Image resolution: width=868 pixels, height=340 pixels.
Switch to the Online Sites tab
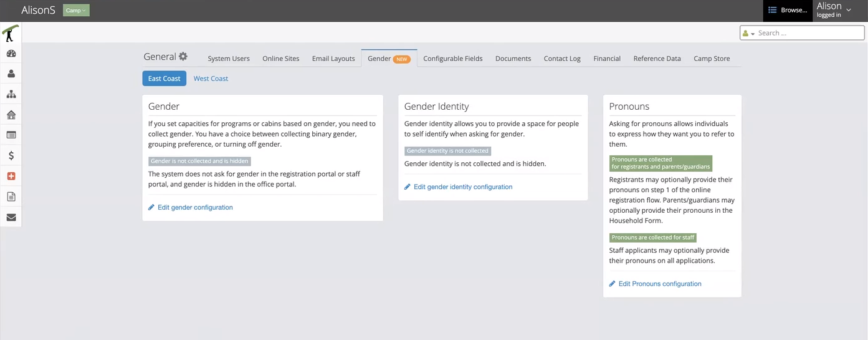[281, 59]
